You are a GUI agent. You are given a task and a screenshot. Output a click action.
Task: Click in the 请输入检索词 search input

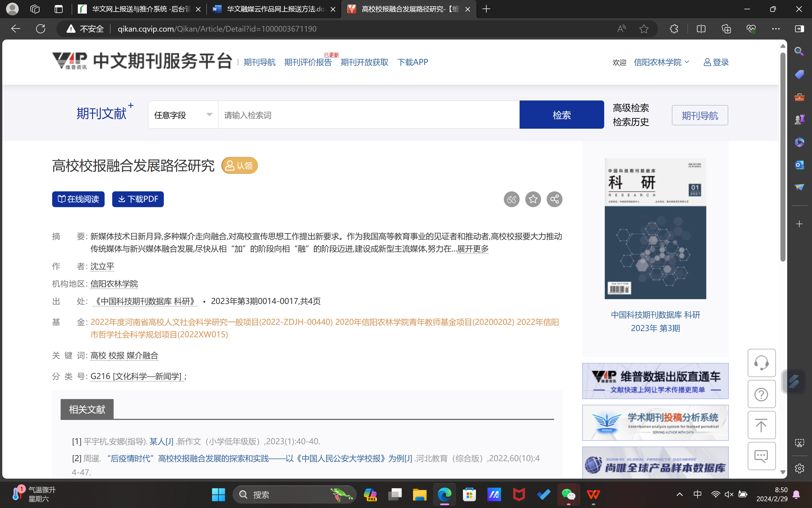pos(369,115)
